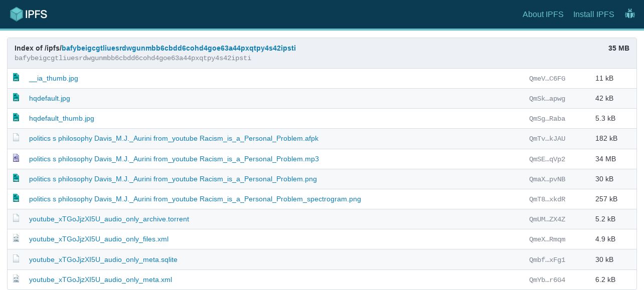Open youtube_xTGoJjzXI5U_audio_only_meta.xml

(100, 279)
